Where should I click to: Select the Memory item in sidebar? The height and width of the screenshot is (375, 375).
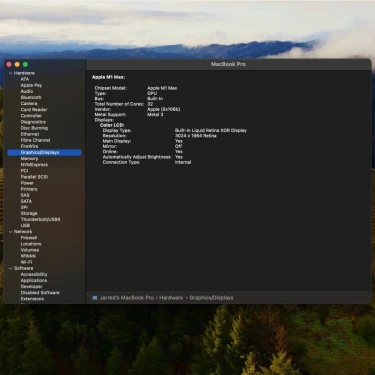tap(29, 159)
